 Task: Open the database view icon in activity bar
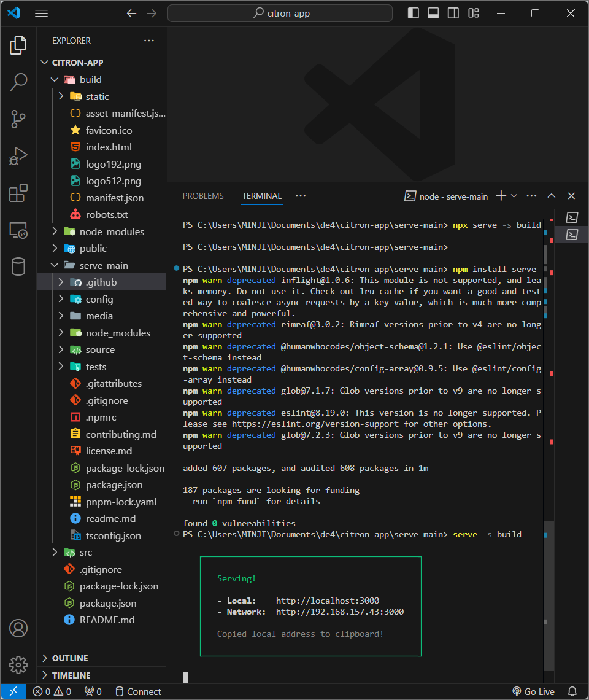click(18, 266)
